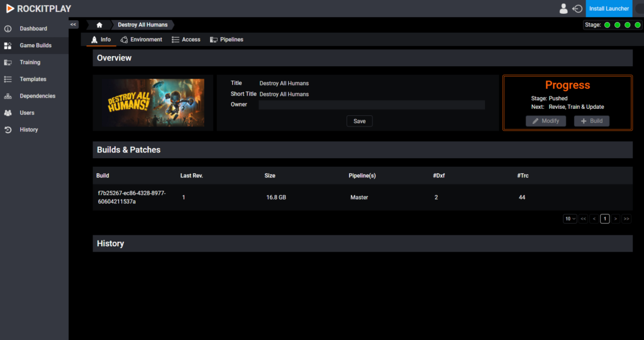The width and height of the screenshot is (644, 340).
Task: Click the logout icon in header
Action: coord(577,9)
